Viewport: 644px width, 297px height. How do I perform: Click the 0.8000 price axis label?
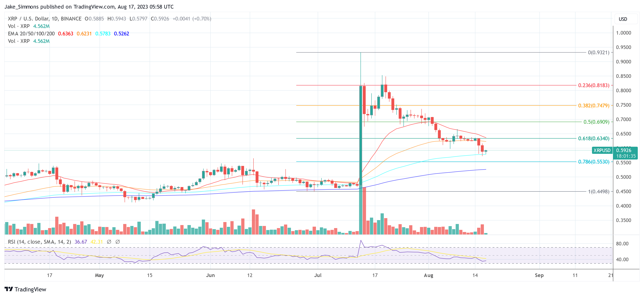point(624,91)
